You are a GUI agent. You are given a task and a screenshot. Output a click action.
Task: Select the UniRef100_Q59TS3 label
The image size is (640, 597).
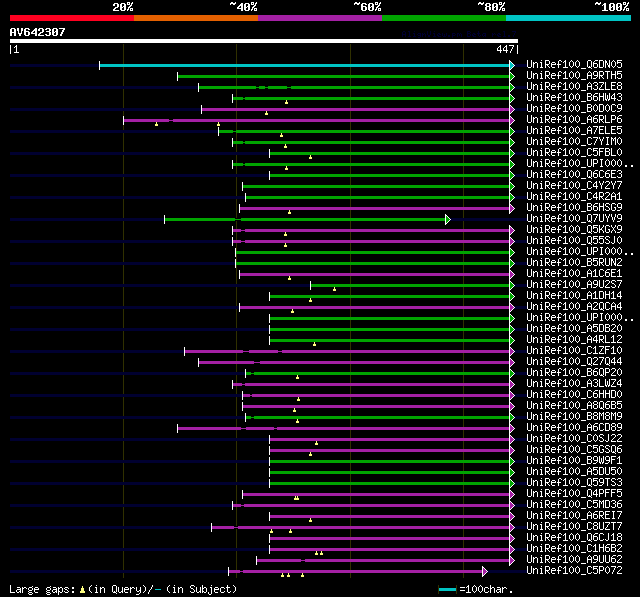[574, 483]
